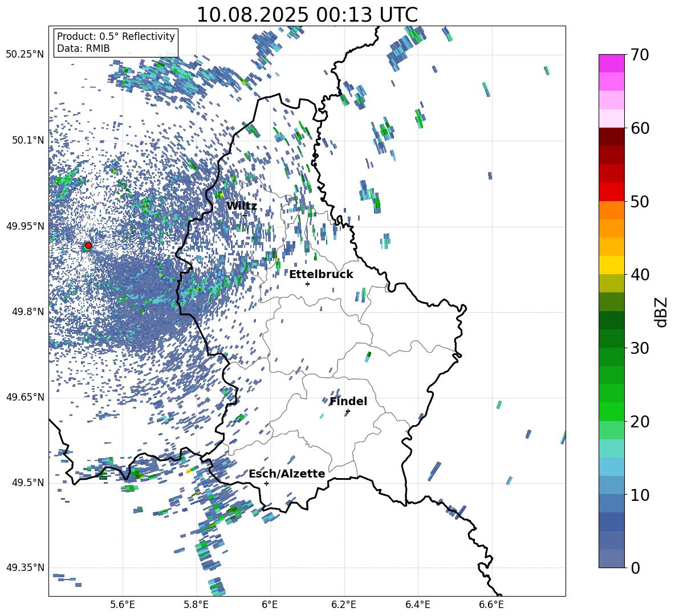Click the 6.4°E longitude label
This screenshot has width=675, height=616.
[417, 605]
